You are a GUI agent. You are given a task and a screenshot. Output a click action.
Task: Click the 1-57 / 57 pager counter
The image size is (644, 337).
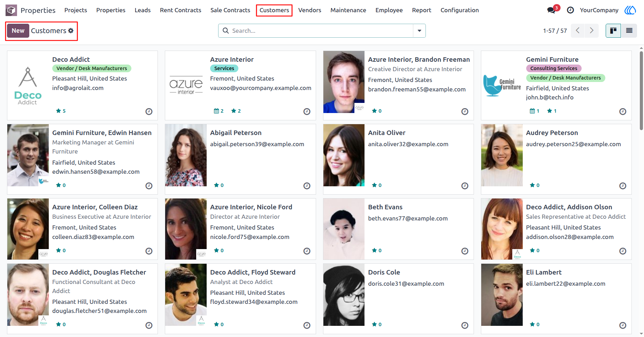(555, 31)
